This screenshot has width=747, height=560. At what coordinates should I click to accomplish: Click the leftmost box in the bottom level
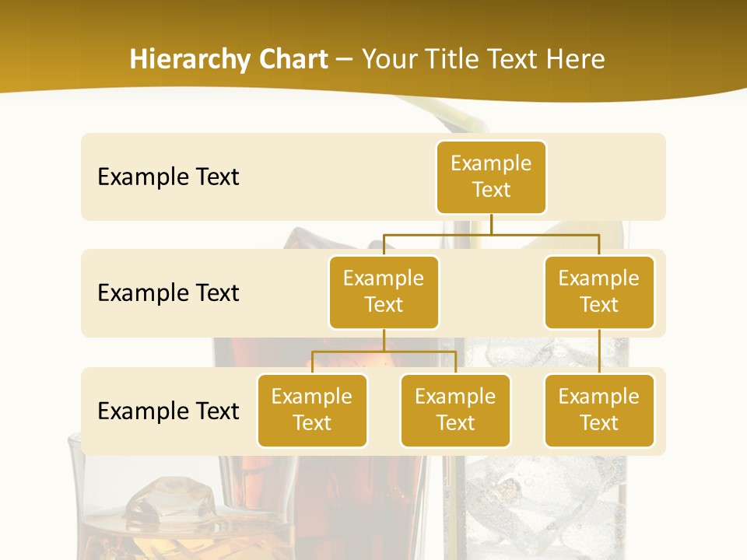[x=312, y=410]
